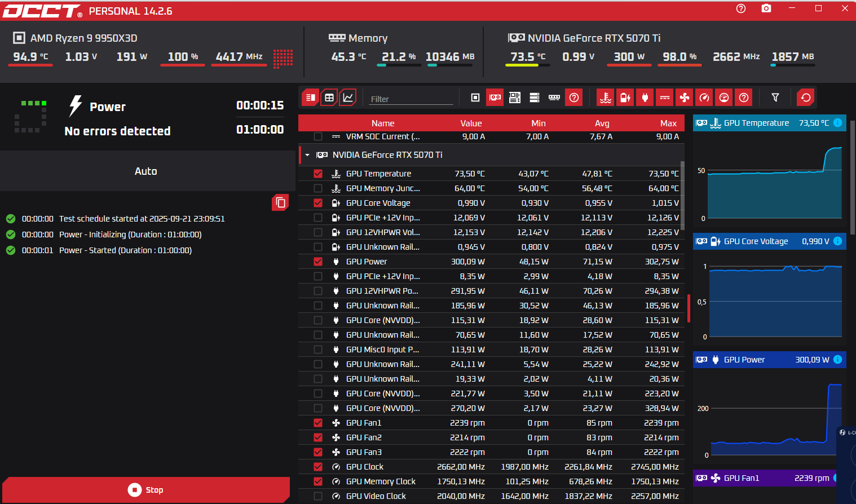Click the sensor table vertical scrollbar
Image resolution: width=856 pixels, height=504 pixels.
click(x=682, y=196)
